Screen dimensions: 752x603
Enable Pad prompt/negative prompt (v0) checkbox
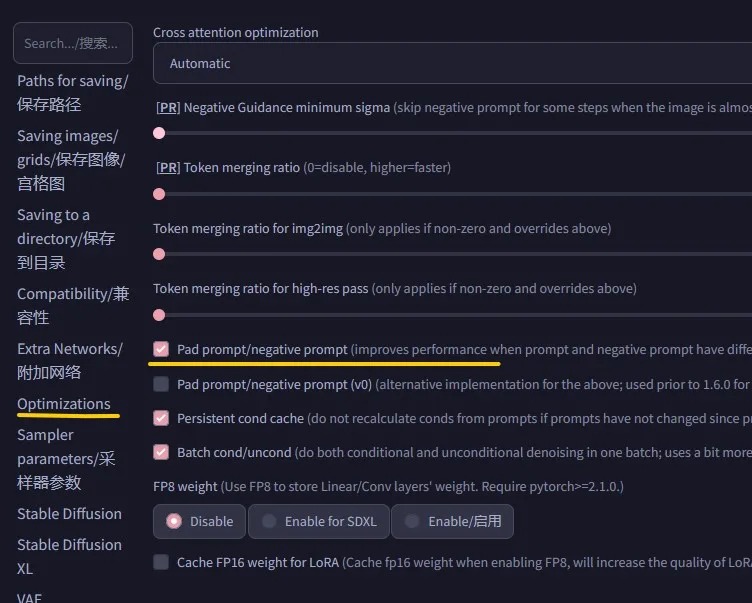coord(161,384)
